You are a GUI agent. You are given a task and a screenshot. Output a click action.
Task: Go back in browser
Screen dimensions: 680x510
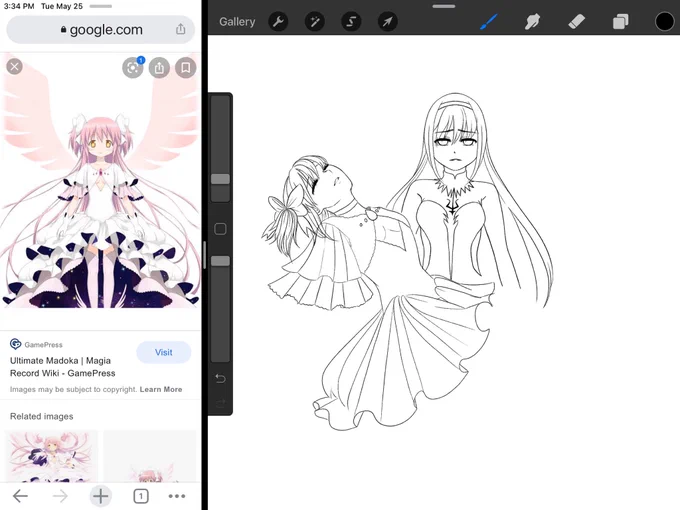tap(20, 496)
